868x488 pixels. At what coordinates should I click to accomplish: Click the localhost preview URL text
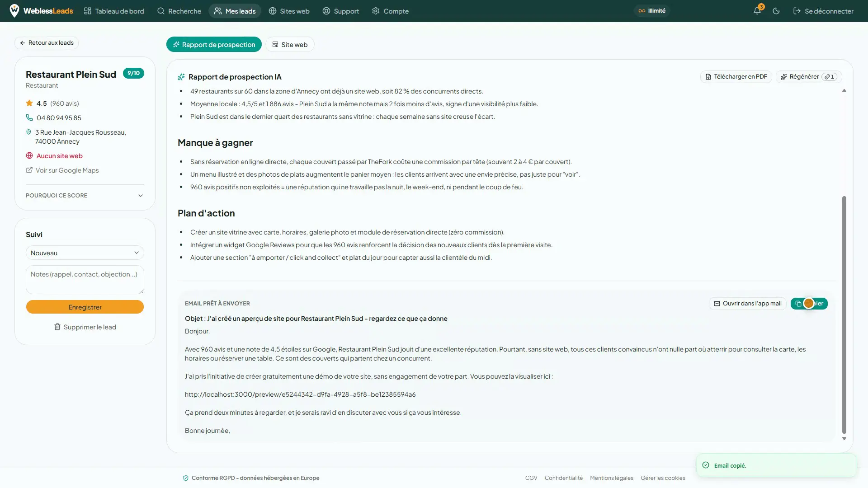(x=300, y=394)
